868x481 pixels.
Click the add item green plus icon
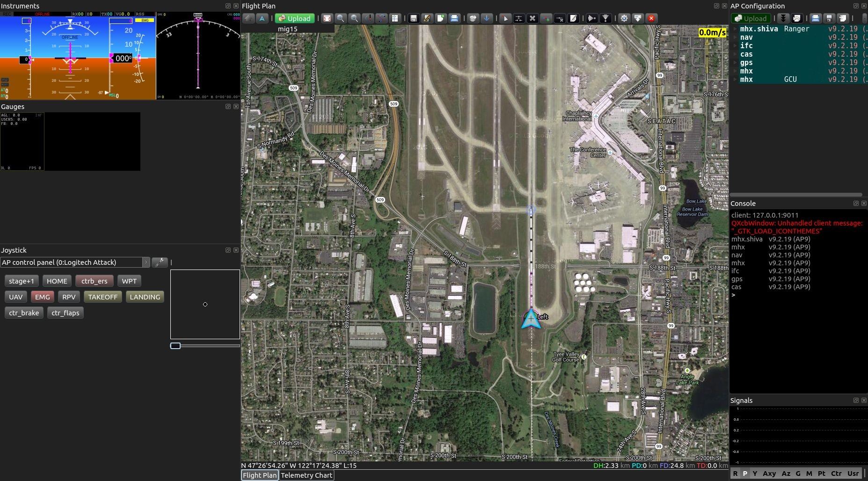coord(546,18)
